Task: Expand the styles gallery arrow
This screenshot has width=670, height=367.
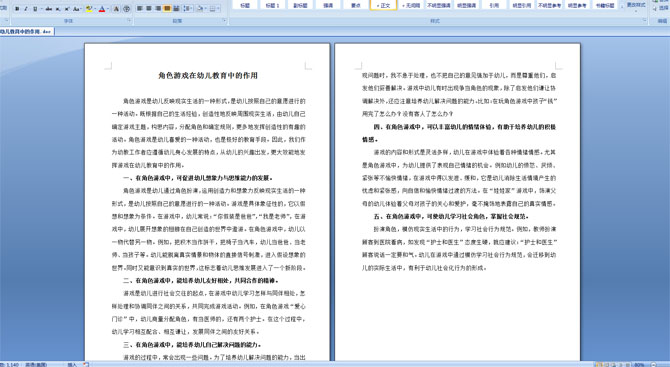Action: click(622, 6)
